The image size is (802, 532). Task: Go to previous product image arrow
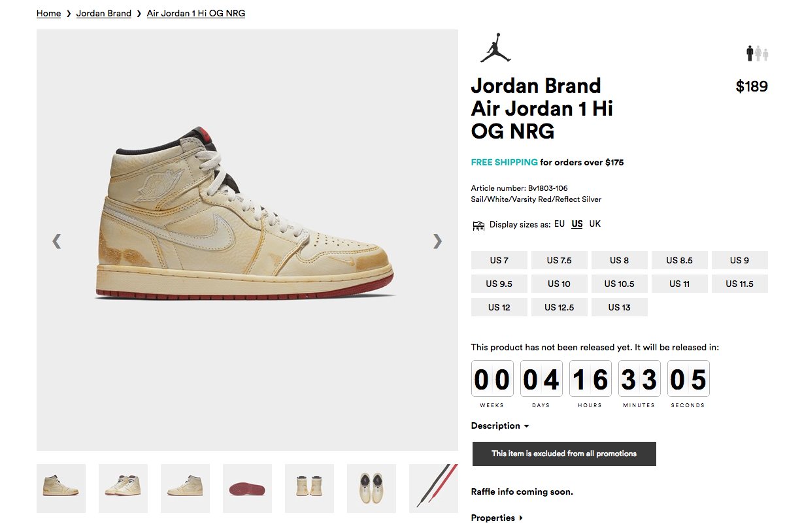57,241
